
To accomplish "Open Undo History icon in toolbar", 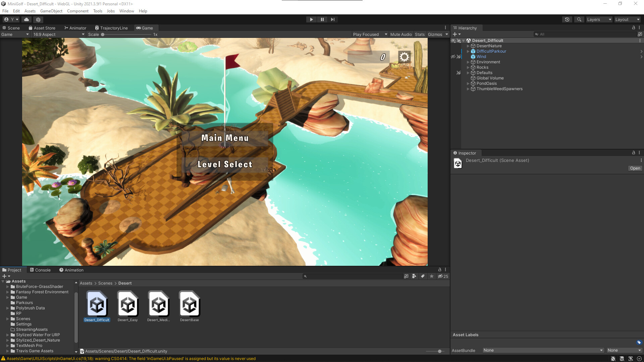I will [x=567, y=19].
